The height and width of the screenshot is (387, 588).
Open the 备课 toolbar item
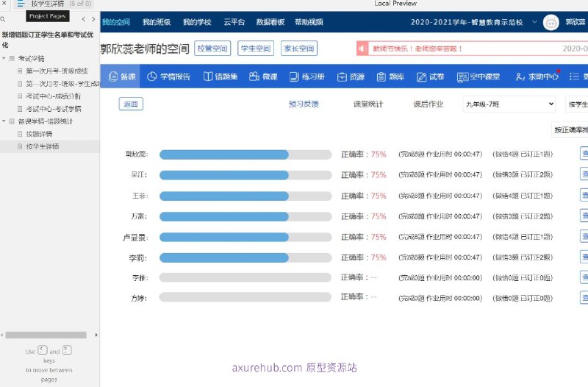pos(121,77)
